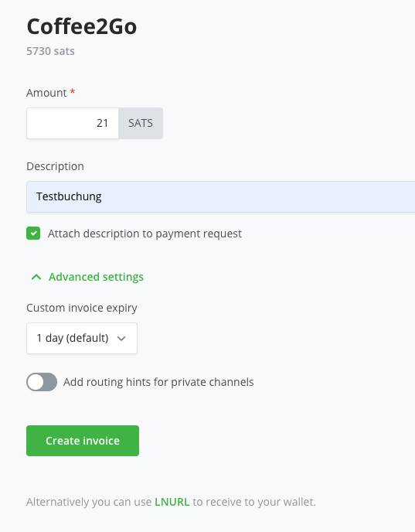Click the 'Alternatively you can use' text
The height and width of the screenshot is (532, 415).
(x=89, y=502)
